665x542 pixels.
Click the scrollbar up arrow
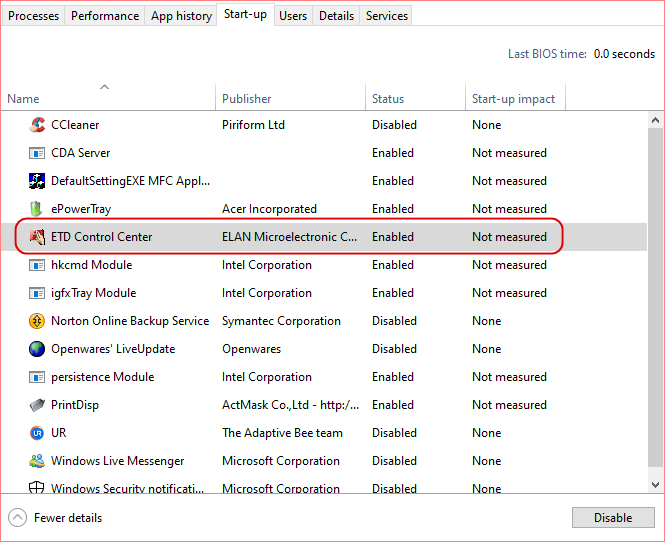click(655, 121)
